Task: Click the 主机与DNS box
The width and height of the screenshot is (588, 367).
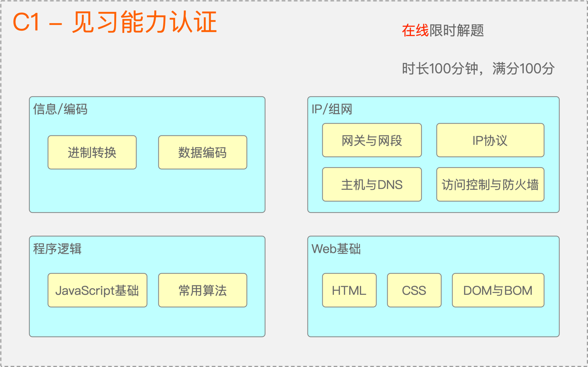Action: tap(372, 185)
